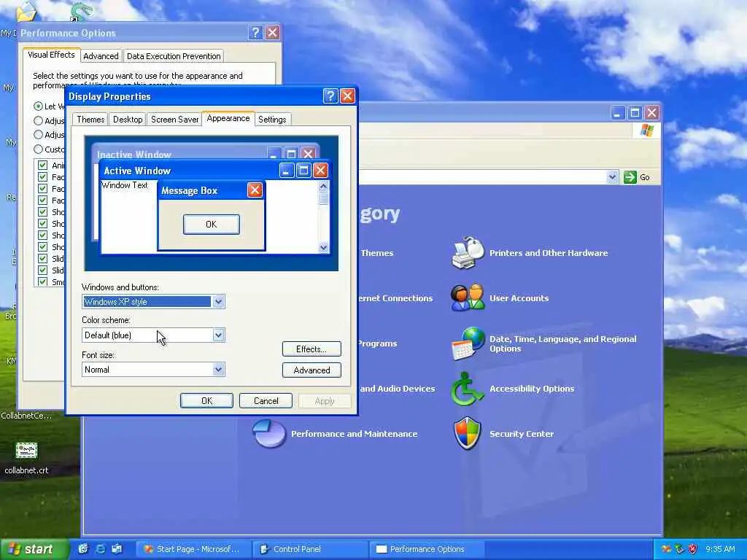The image size is (747, 560).
Task: Select the first Adjust radio button
Action: pos(38,120)
